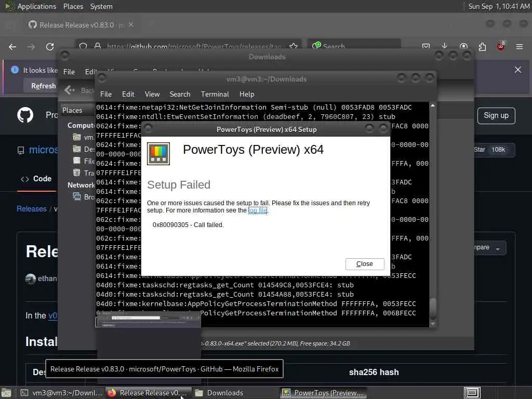Open File menu in Downloads file manager

pyautogui.click(x=69, y=72)
